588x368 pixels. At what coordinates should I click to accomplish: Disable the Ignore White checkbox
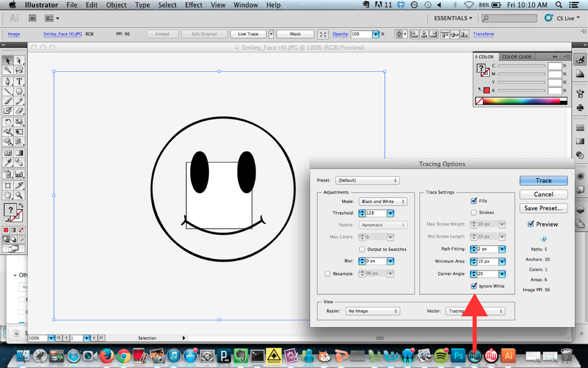point(474,286)
